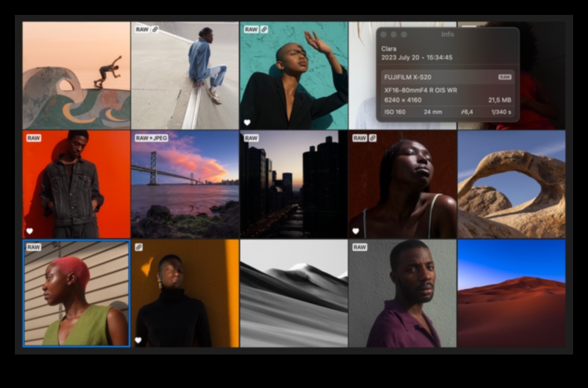The height and width of the screenshot is (388, 588).
Task: Click the RAW badge in the Info panel
Action: (x=505, y=77)
